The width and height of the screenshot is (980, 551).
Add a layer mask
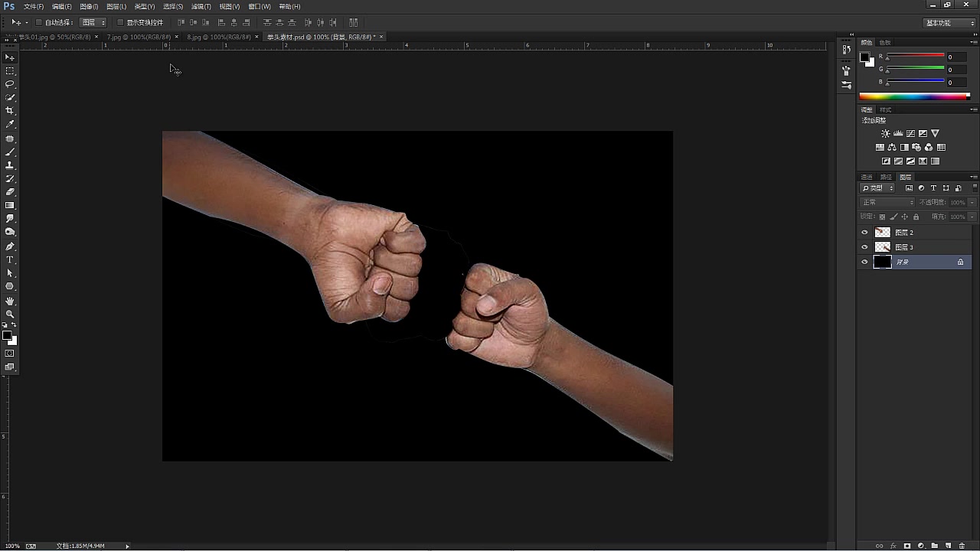pyautogui.click(x=907, y=546)
